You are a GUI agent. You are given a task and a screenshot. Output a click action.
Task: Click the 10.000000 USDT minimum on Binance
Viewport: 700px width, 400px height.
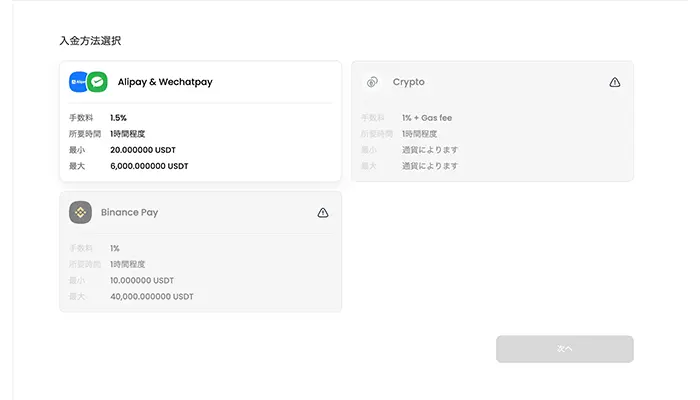(x=142, y=280)
